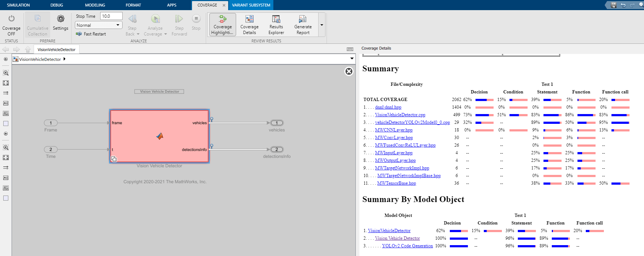
Task: Click the TOTAL COVERAGE complexity value 2062
Action: pos(457,100)
